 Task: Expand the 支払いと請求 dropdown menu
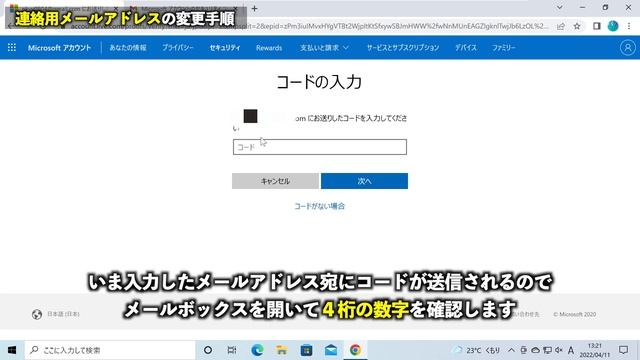[x=324, y=48]
